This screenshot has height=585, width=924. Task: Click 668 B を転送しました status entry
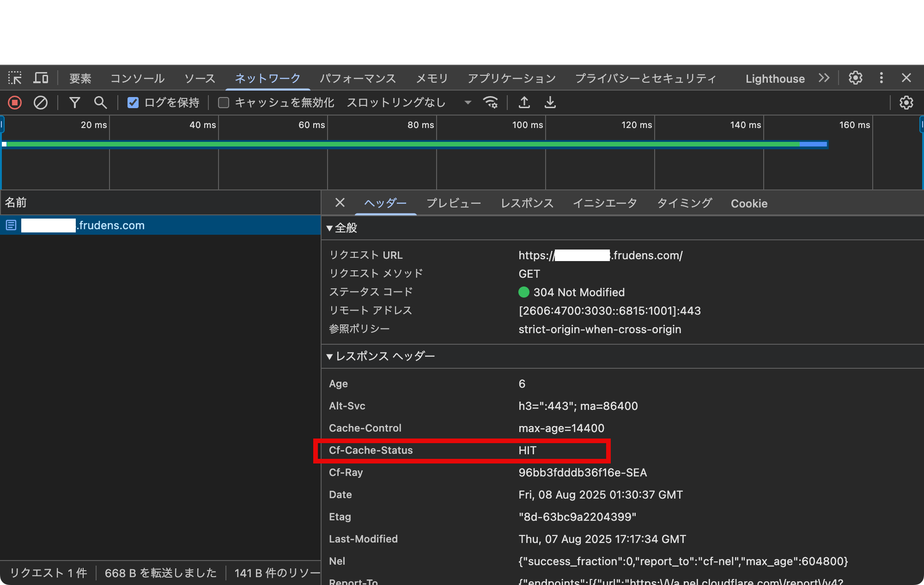click(x=160, y=573)
